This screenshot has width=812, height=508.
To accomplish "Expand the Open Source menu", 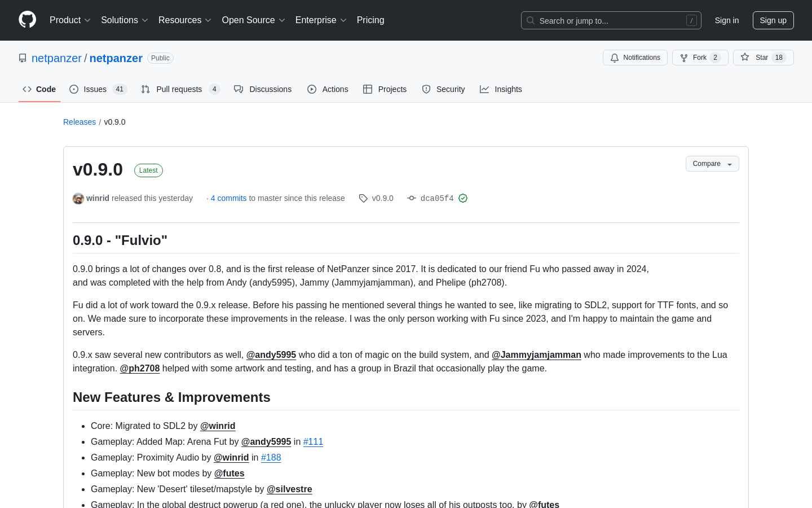I will coord(254,20).
